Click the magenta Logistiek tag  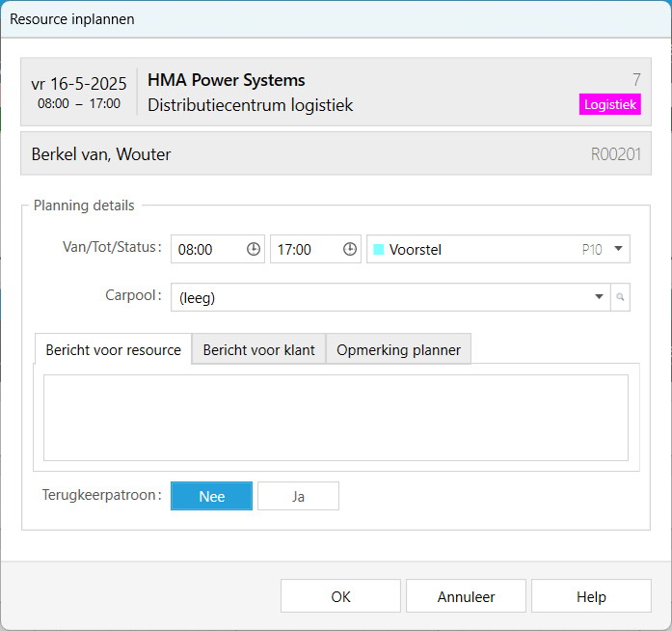click(609, 104)
